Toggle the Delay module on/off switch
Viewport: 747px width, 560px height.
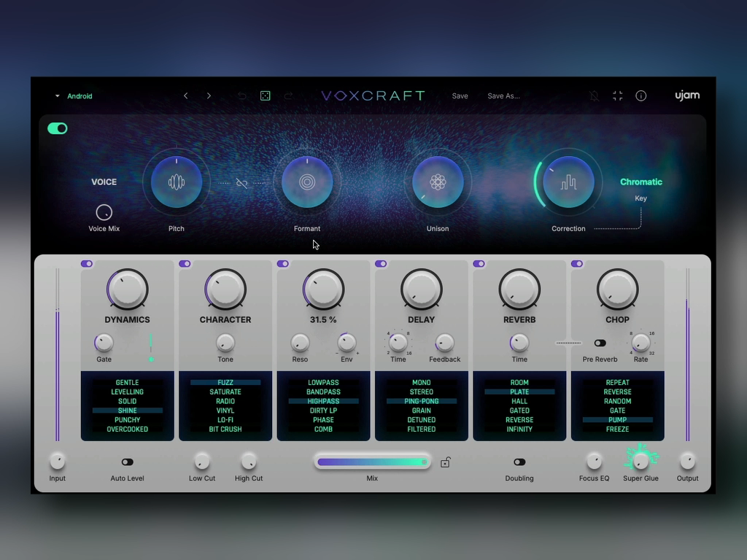point(381,263)
